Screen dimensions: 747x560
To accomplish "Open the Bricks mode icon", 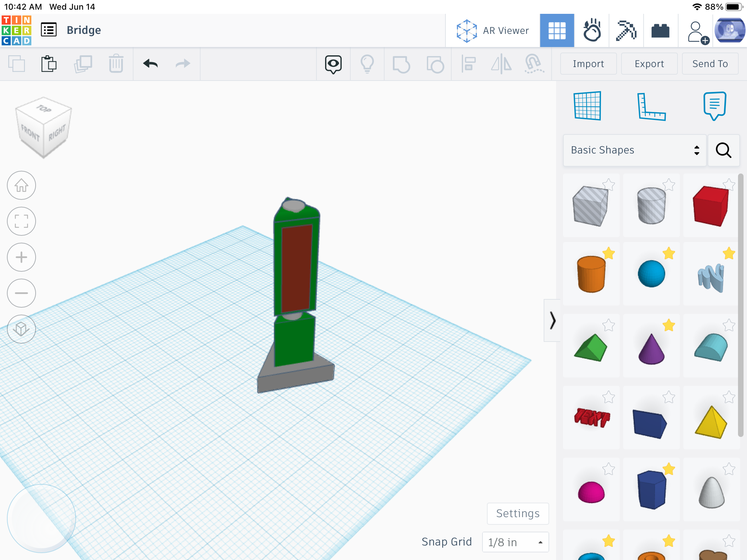I will (660, 30).
